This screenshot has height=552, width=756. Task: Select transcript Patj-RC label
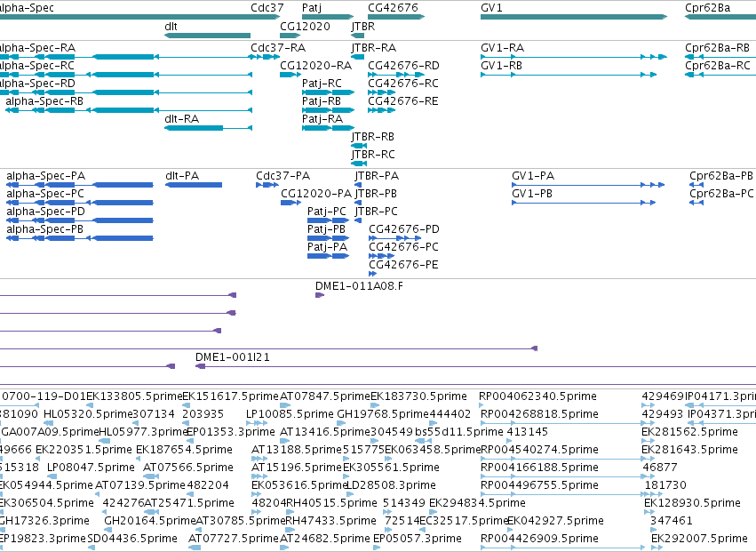pyautogui.click(x=322, y=83)
